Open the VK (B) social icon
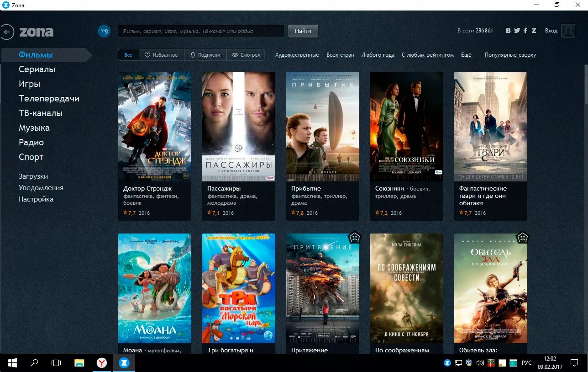This screenshot has height=372, width=588. (509, 31)
